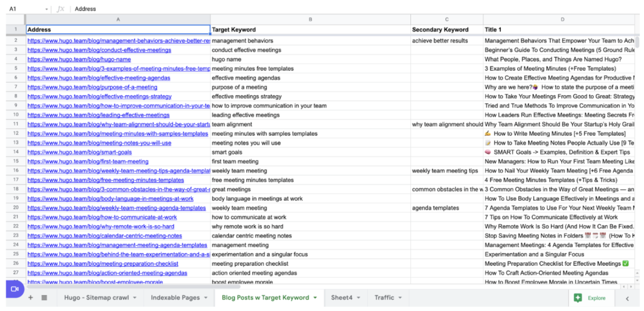Viewport: 644px width, 311px height.
Task: Click cell '4 Free Meeting Minutes Templates'
Action: [560, 180]
